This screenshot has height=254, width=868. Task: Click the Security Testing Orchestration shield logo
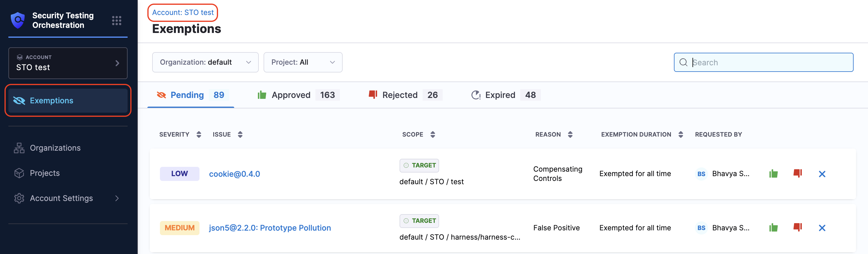(18, 20)
